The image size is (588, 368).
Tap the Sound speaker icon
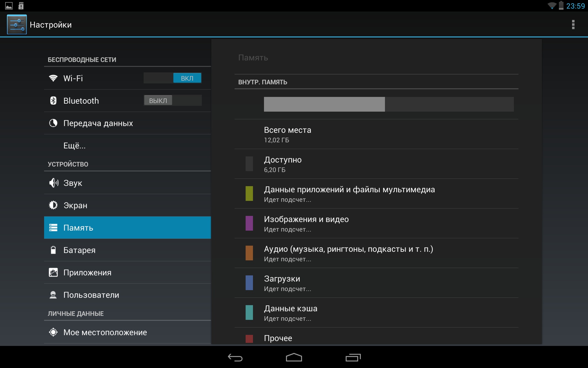(x=54, y=183)
